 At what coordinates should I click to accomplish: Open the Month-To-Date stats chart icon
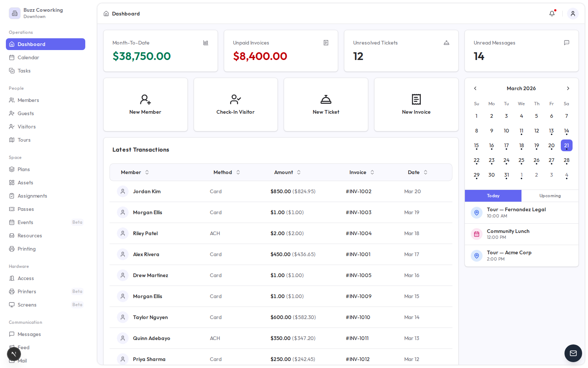[205, 43]
